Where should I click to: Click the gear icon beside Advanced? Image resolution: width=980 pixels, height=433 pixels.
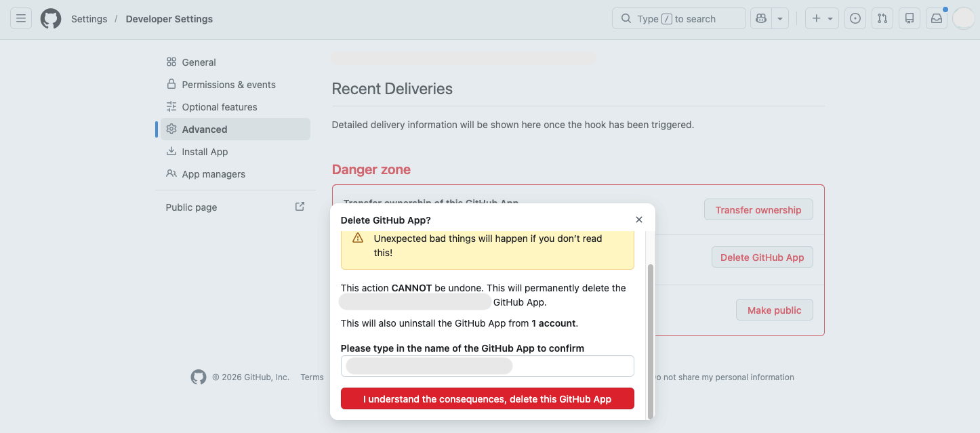(171, 129)
